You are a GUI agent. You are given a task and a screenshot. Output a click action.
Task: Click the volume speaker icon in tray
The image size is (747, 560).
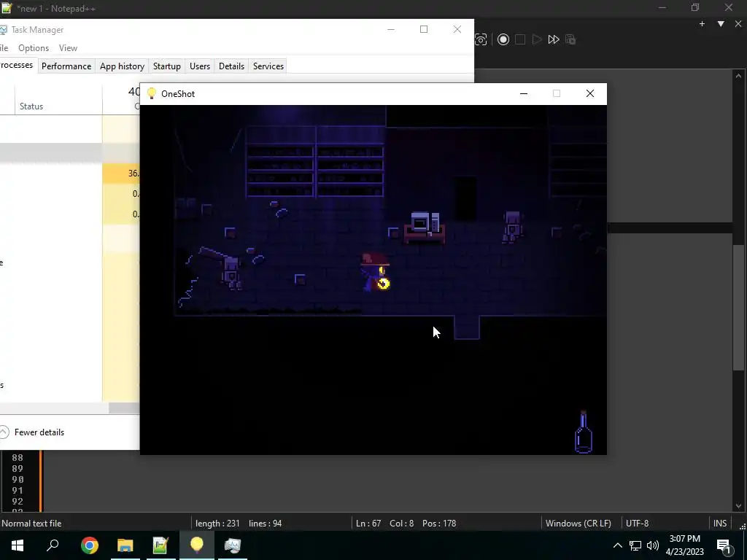coord(653,545)
